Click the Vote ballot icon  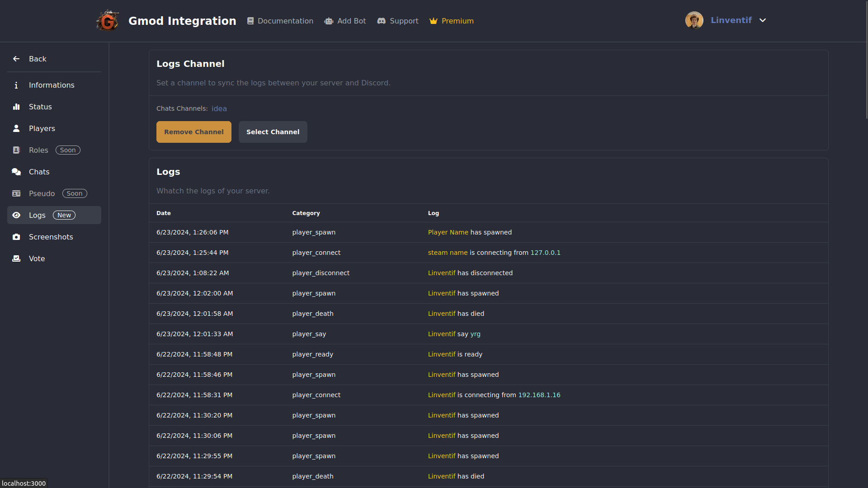point(16,258)
